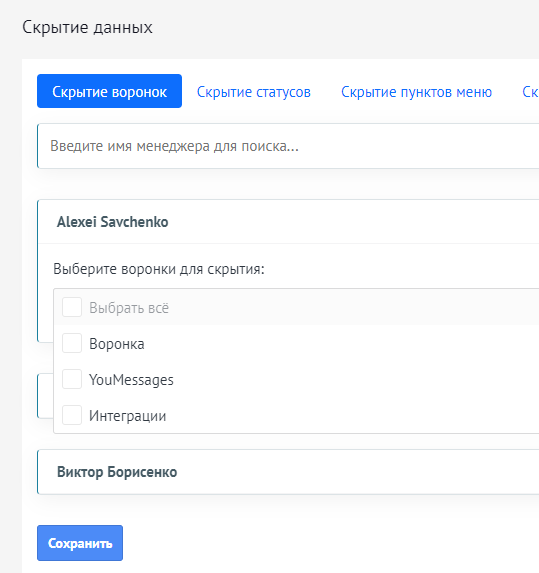The width and height of the screenshot is (539, 573).
Task: Open the Скрытие статусов tab
Action: [x=254, y=92]
